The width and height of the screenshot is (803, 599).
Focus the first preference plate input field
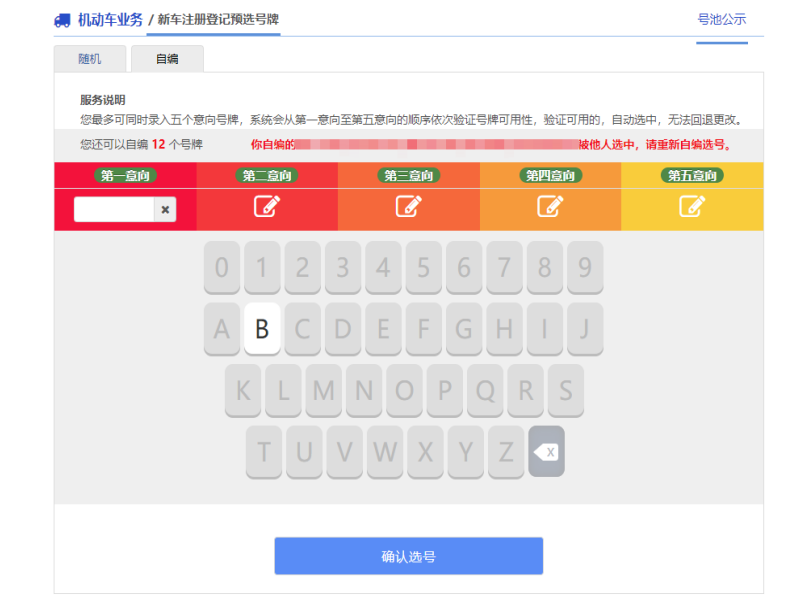click(114, 209)
